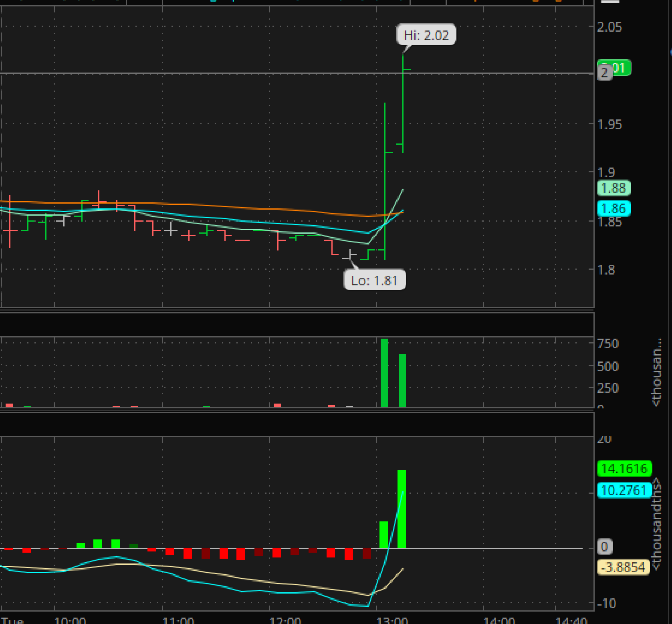Click the 750 volume axis value
This screenshot has width=672, height=624.
608,343
